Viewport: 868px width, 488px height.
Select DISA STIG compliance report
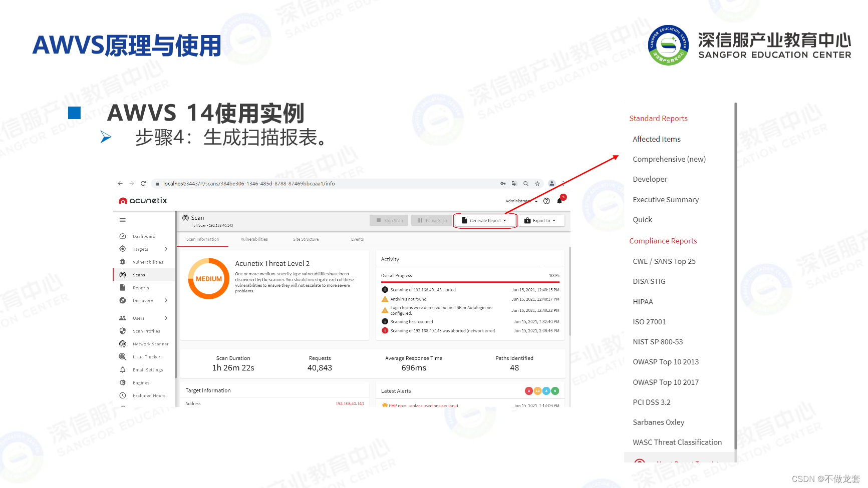point(649,281)
